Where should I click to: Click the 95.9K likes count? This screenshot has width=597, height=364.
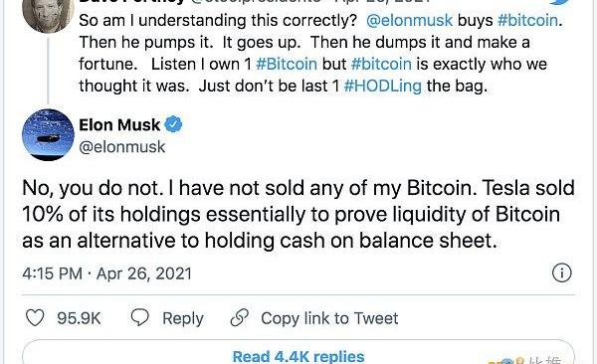point(79,318)
